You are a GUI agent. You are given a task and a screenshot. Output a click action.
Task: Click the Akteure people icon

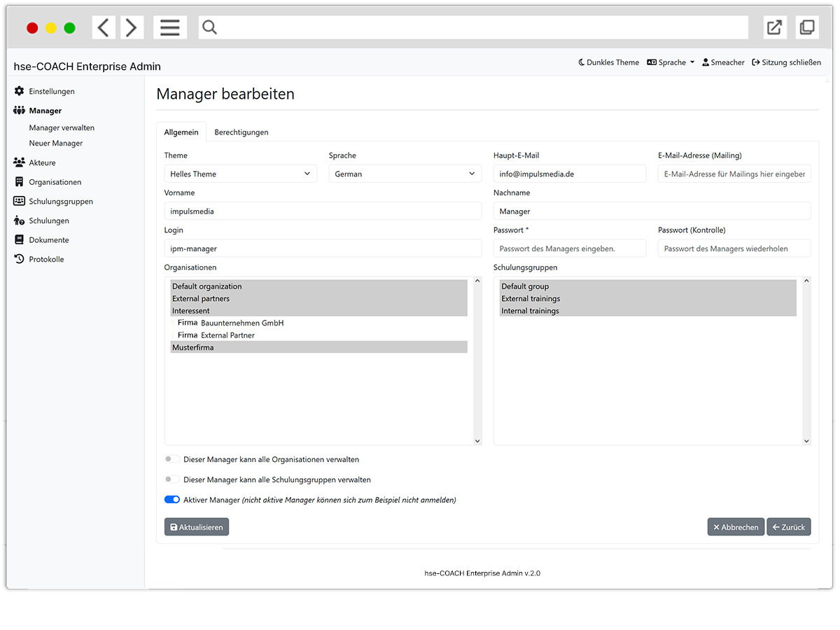tap(19, 162)
